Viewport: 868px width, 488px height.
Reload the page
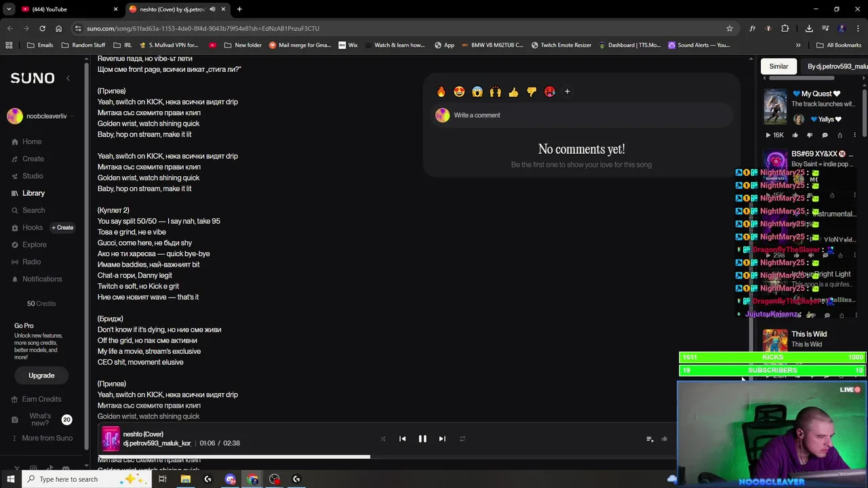pos(42,28)
